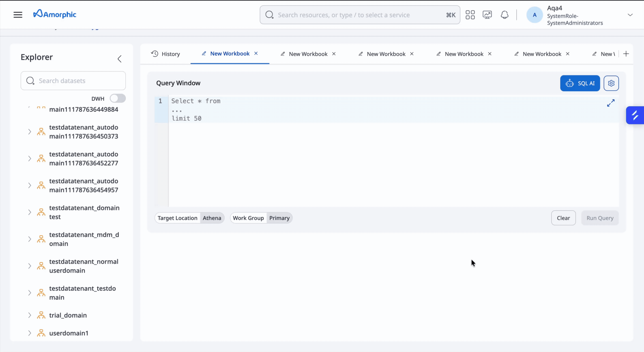Click the Search datasets magnifier icon
644x352 pixels.
click(x=30, y=81)
